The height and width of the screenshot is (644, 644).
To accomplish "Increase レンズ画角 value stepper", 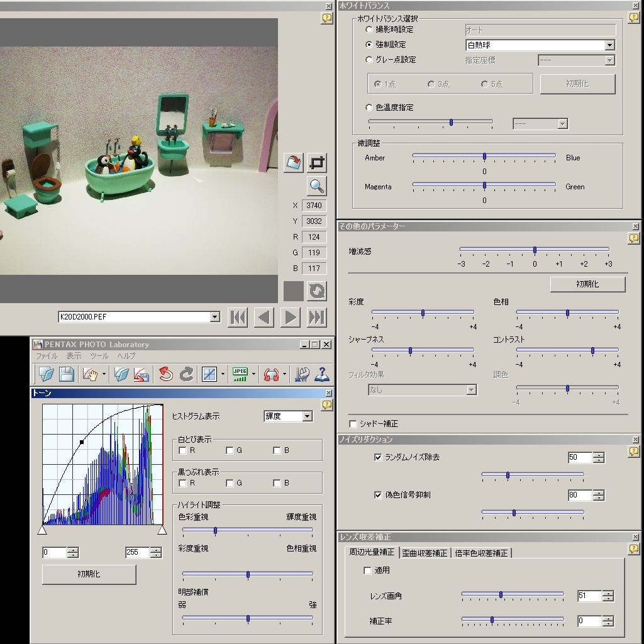I will 608,593.
